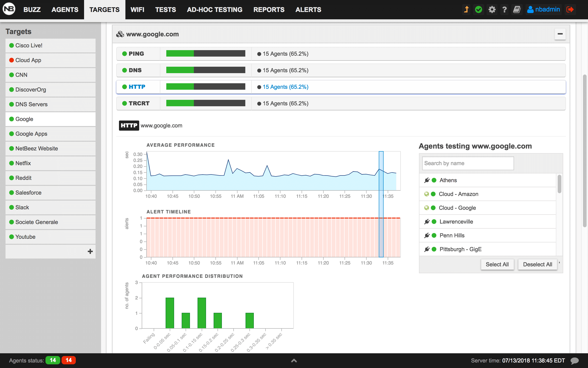The width and height of the screenshot is (588, 368).
Task: Open the WIFI tab
Action: (x=137, y=9)
